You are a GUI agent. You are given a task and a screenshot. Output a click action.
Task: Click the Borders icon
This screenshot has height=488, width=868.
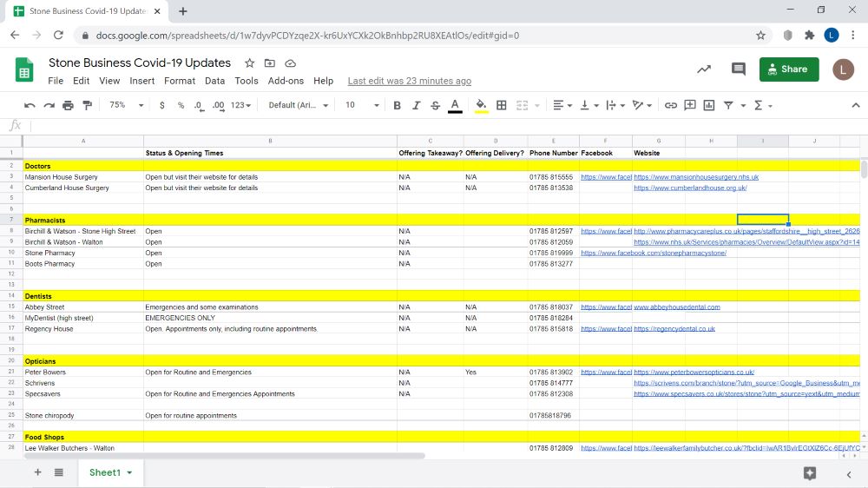[x=501, y=105]
